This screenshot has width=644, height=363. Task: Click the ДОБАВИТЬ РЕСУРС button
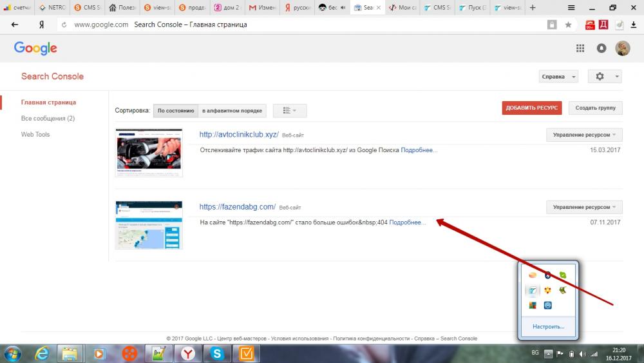(532, 108)
